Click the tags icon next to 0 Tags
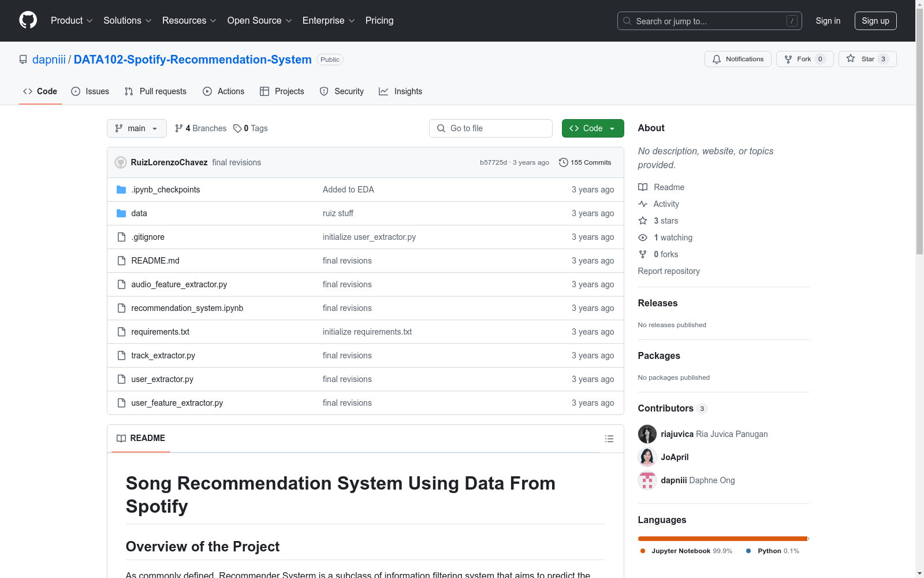The width and height of the screenshot is (924, 578). click(237, 128)
